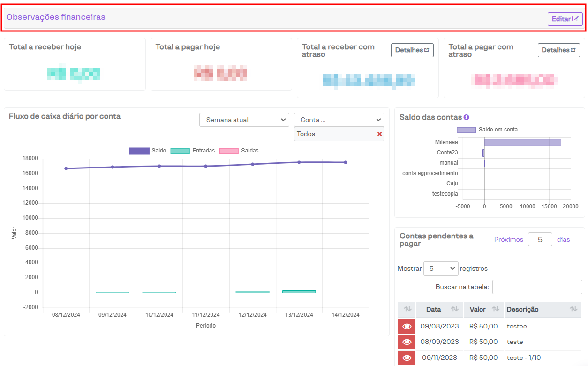Viewport: 588px width, 366px height.
Task: Click the info icon beside Saldo das contas
Action: click(467, 117)
